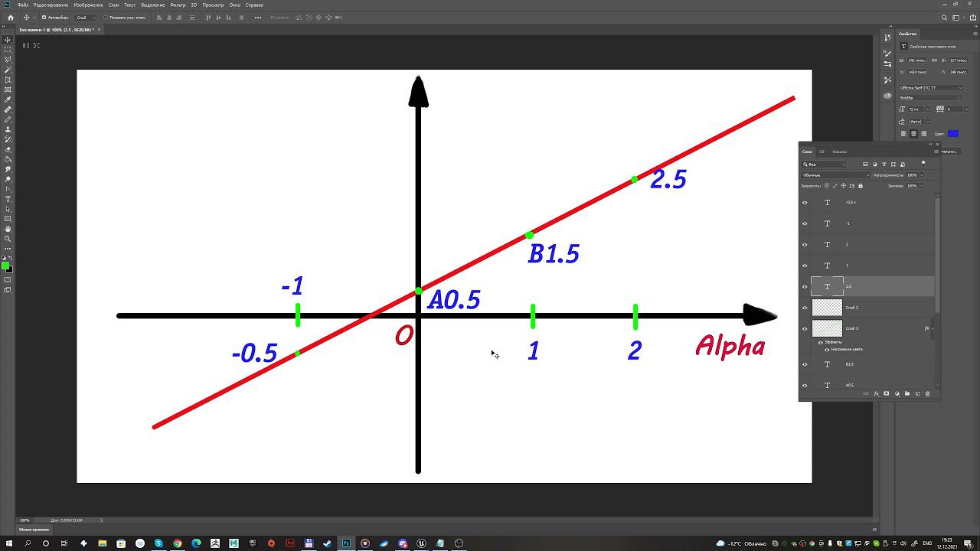This screenshot has width=980, height=551.
Task: Select the Clone Stamp tool
Action: 8,130
